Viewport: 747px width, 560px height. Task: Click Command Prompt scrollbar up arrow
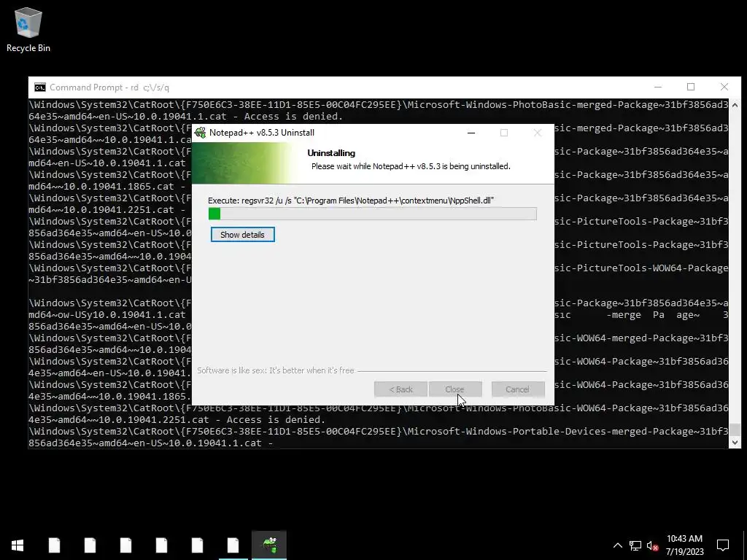(x=735, y=105)
